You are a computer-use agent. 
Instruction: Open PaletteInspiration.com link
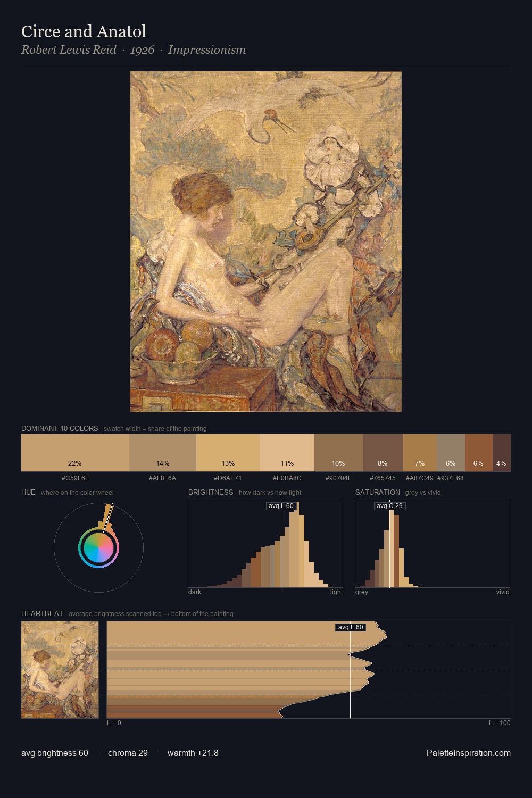tap(469, 753)
